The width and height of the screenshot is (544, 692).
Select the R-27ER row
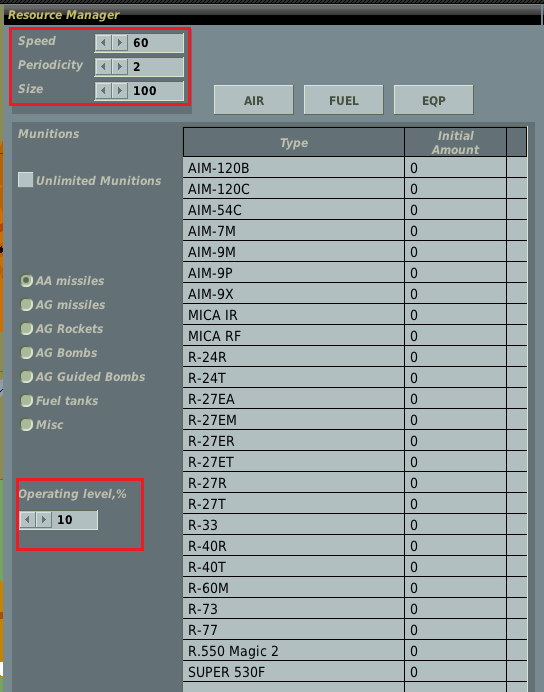tap(355, 441)
